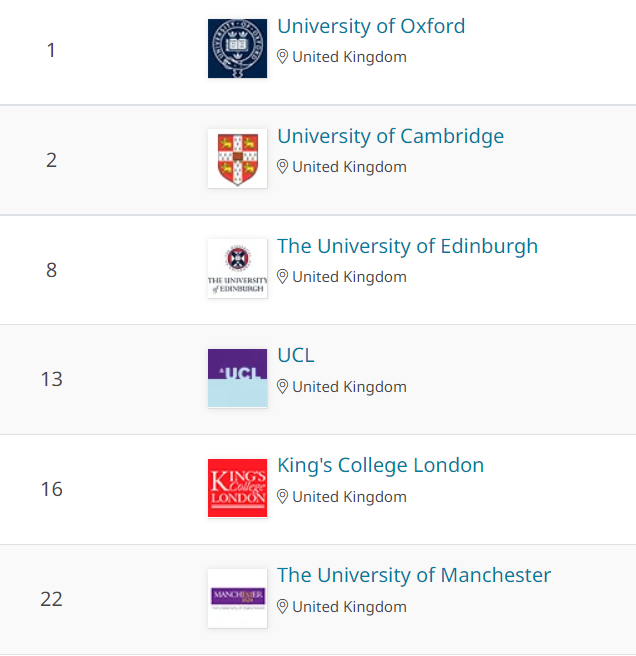The height and width of the screenshot is (656, 636).
Task: Click rank number 1 in the list
Action: coord(51,50)
